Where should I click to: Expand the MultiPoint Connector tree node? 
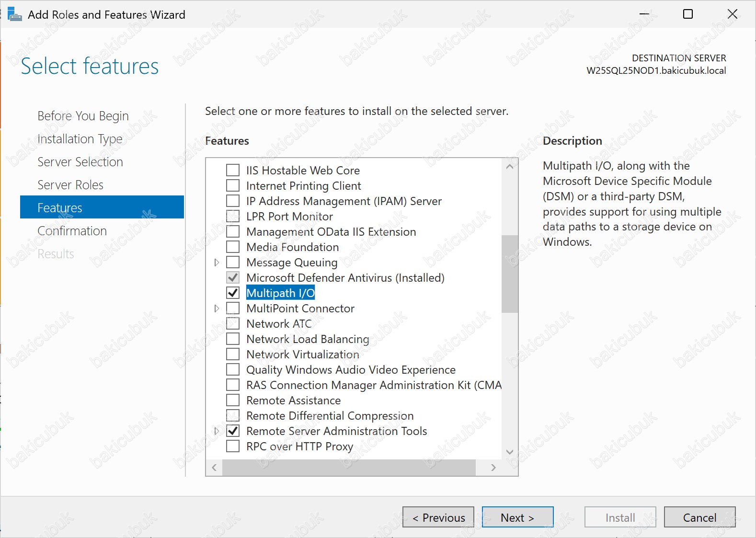(217, 309)
